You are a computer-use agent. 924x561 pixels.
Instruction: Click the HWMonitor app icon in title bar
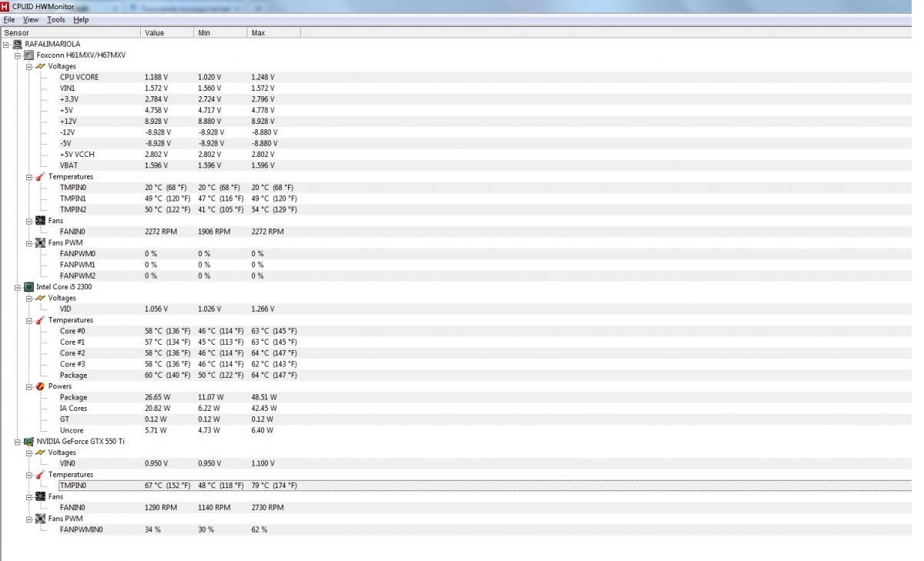(5, 7)
